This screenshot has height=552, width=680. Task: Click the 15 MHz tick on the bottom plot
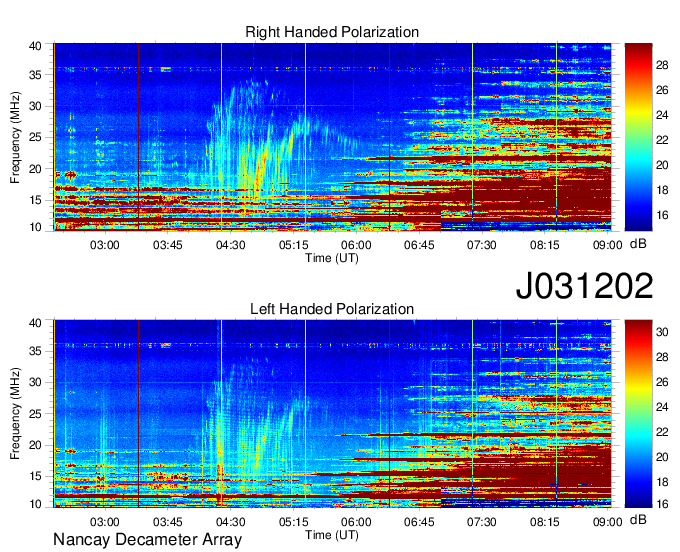coord(35,477)
